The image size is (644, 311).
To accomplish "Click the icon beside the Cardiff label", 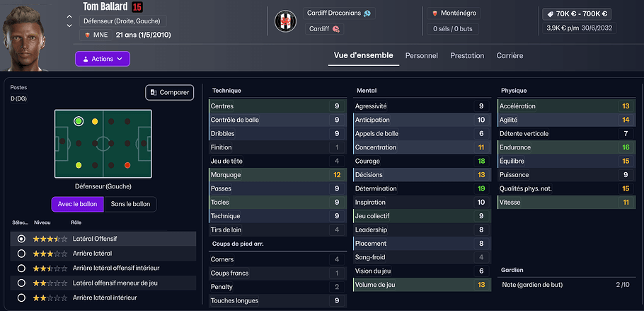I will click(335, 29).
